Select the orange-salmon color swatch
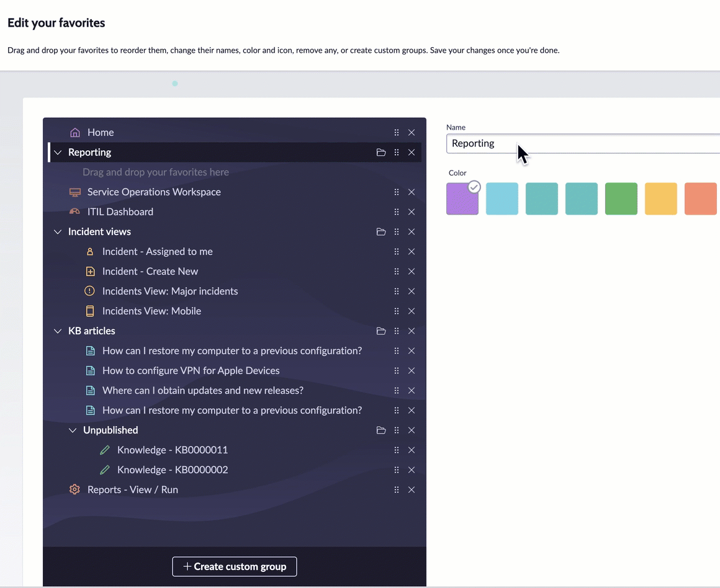The height and width of the screenshot is (588, 720). click(x=701, y=198)
